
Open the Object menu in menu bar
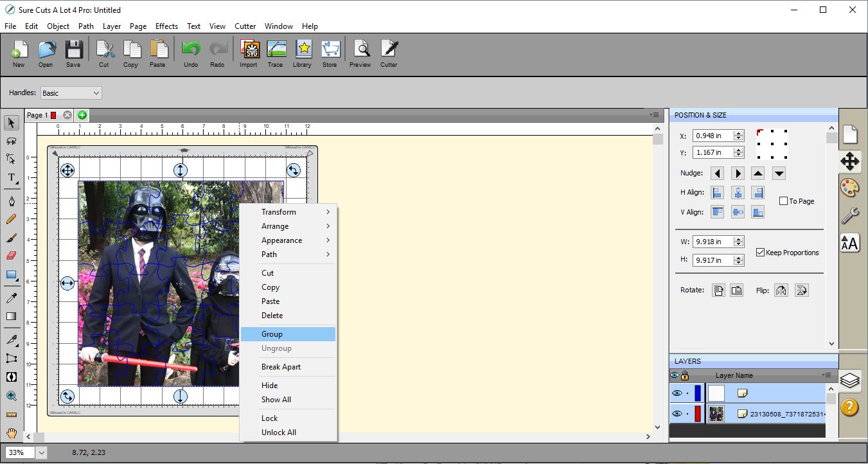pos(58,26)
